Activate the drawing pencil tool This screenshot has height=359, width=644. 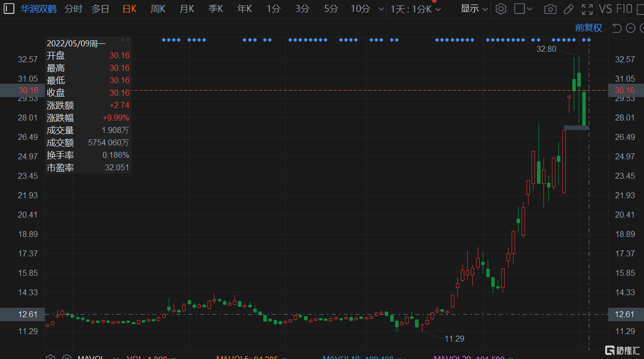tap(568, 9)
